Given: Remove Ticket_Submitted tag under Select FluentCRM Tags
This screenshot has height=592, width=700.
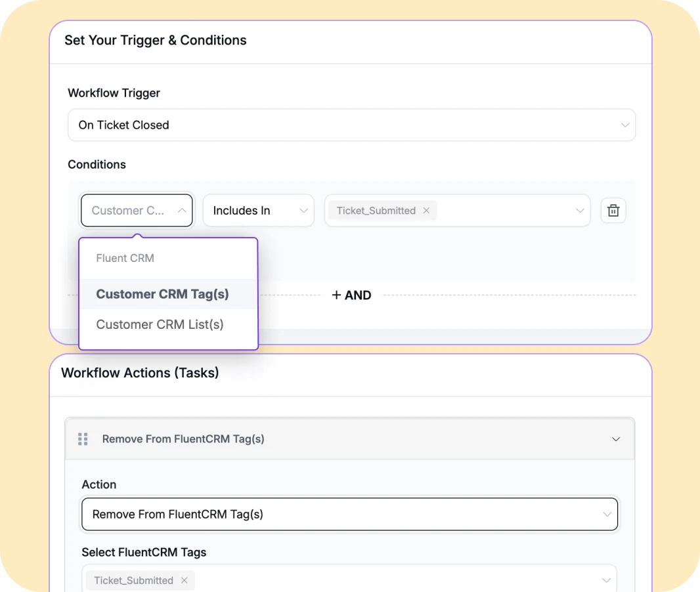Looking at the screenshot, I should tap(185, 580).
